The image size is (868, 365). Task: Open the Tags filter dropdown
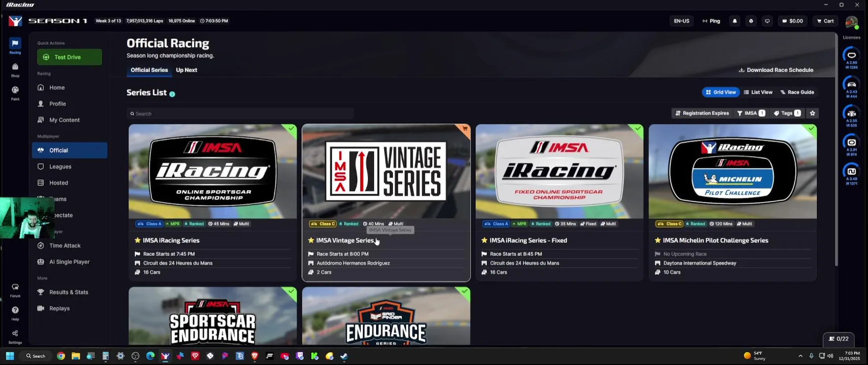tap(787, 113)
